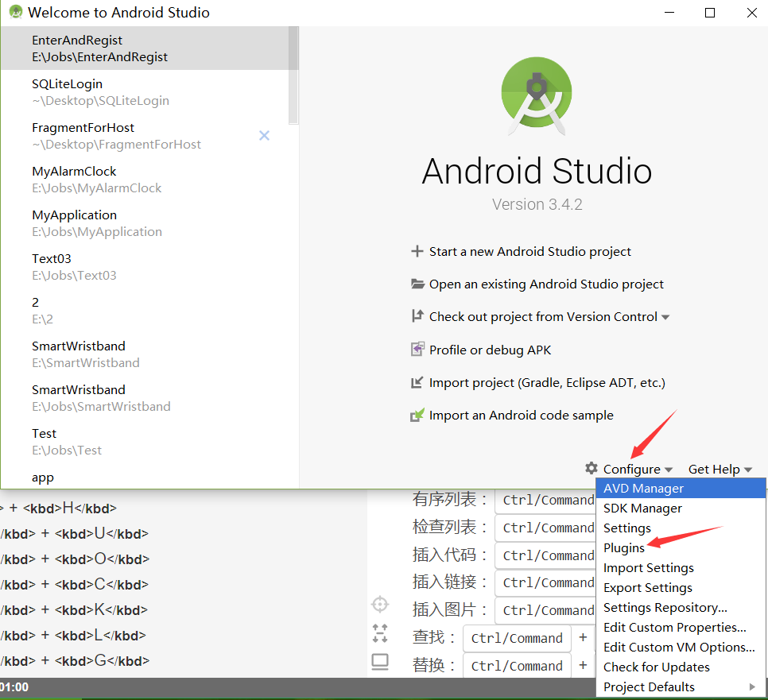Click the fullscreen arrows icon in background editor
This screenshot has width=768, height=700.
coord(380,633)
